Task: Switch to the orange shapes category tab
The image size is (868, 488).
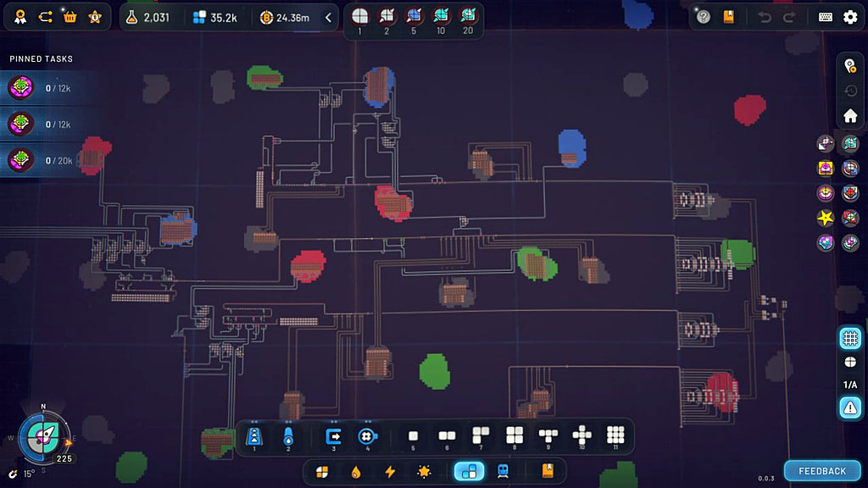Action: pyautogui.click(x=322, y=471)
